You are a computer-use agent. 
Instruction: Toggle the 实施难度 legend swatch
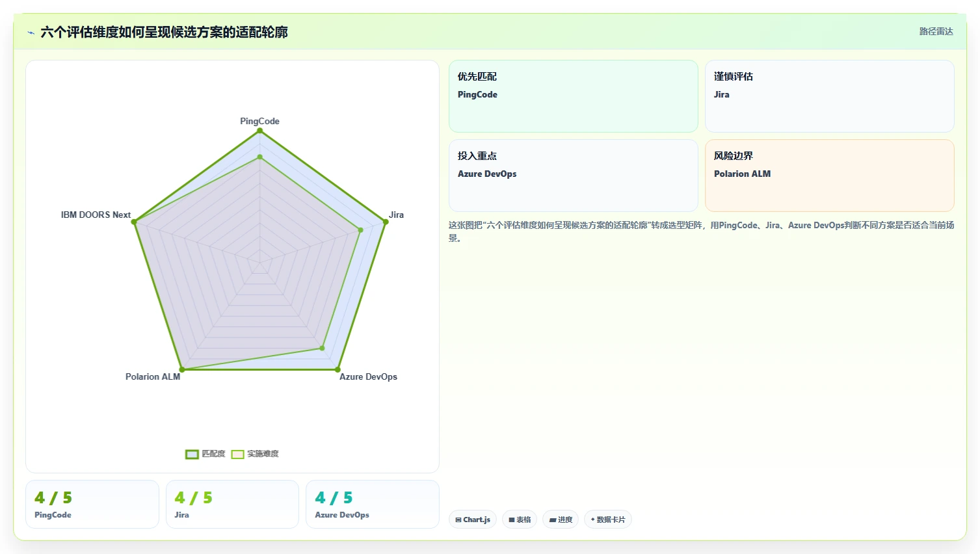[237, 454]
